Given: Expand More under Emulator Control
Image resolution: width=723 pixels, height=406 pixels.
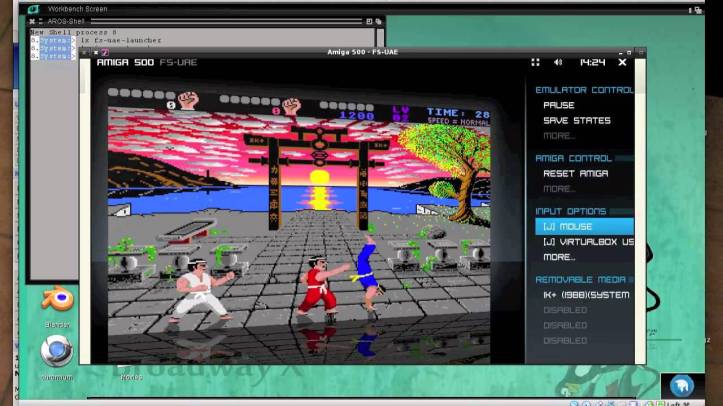Looking at the screenshot, I should click(x=558, y=135).
